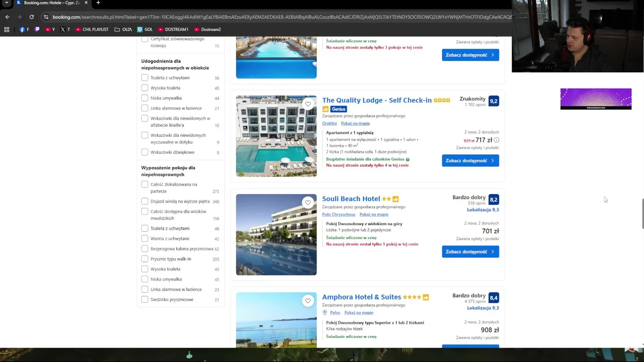Check 'Wysoka toaleta' 40 filter
This screenshot has height=362, width=644.
[145, 88]
